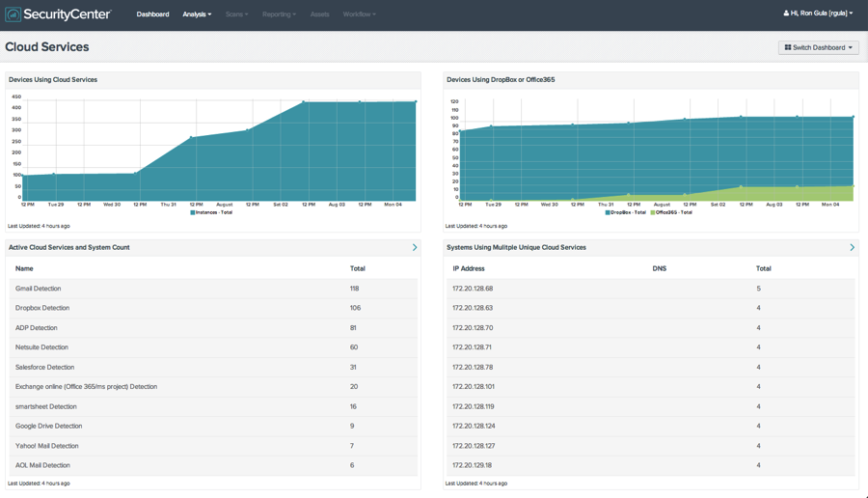868x498 pixels.
Task: Click IP address 172.20.128.119
Action: (x=474, y=406)
